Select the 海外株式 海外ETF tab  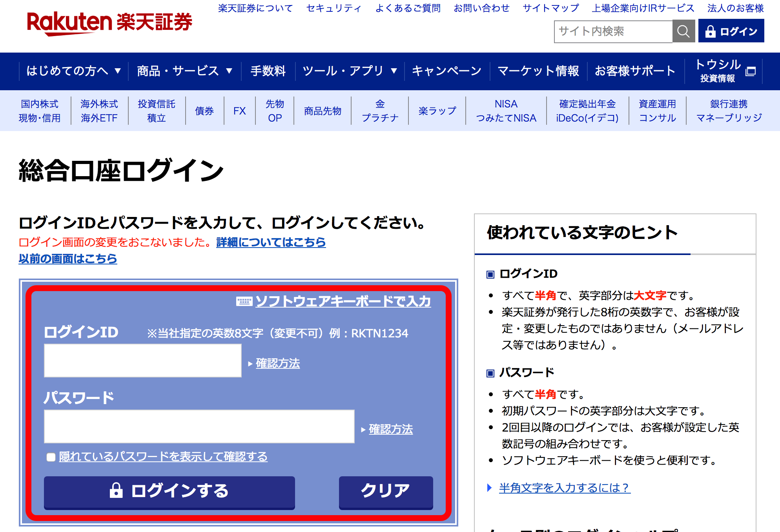[99, 111]
